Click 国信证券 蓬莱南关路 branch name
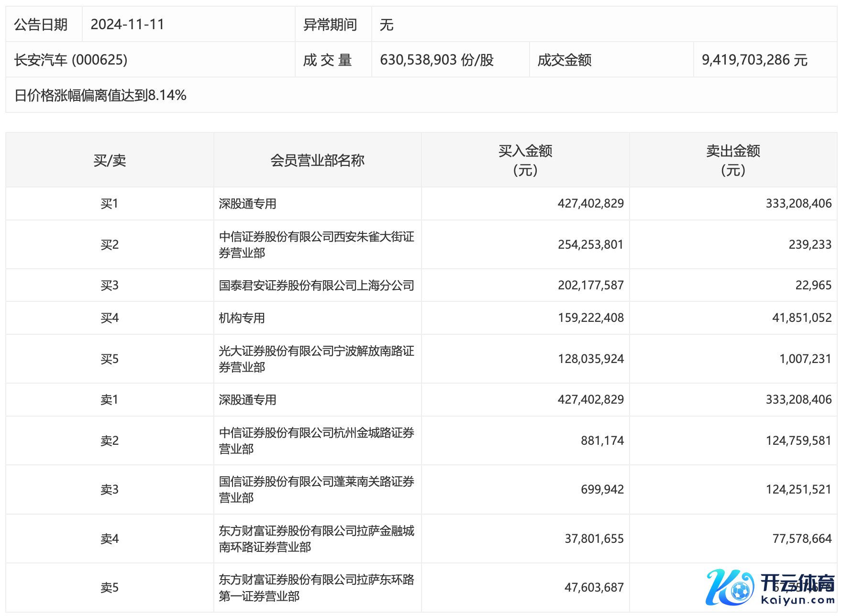The image size is (842, 616). pos(316,489)
